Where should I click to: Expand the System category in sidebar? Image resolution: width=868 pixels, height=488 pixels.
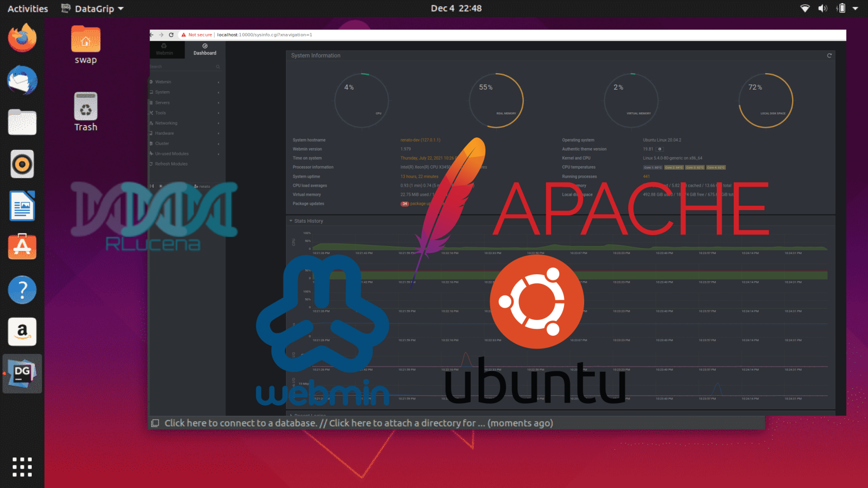[185, 92]
